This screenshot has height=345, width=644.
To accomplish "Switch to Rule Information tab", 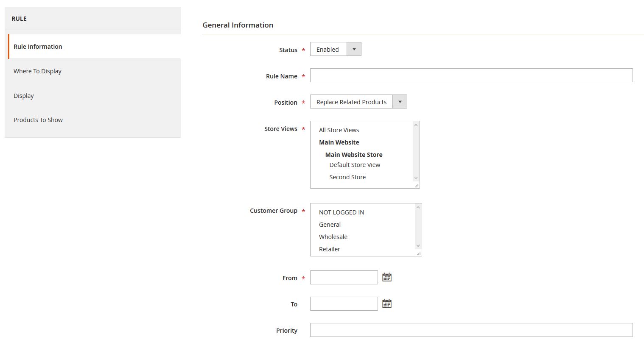I will 38,47.
